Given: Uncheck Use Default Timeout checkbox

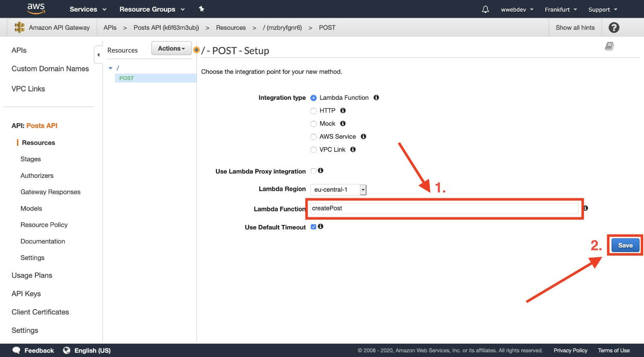Looking at the screenshot, I should coord(314,227).
